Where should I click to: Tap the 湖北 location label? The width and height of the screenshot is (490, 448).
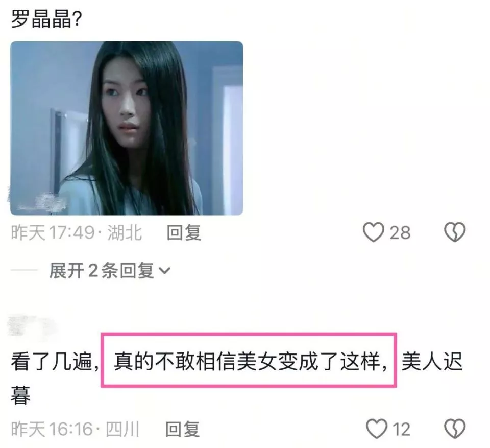125,233
